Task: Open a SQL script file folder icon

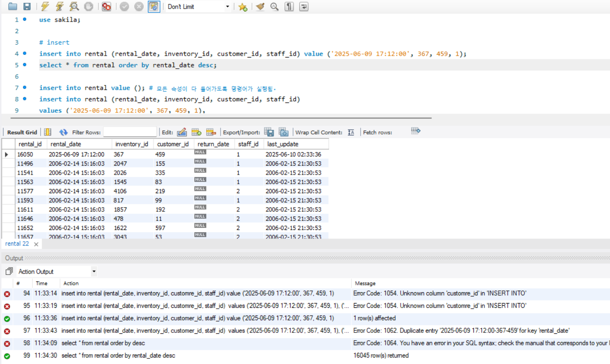Action: coord(13,6)
